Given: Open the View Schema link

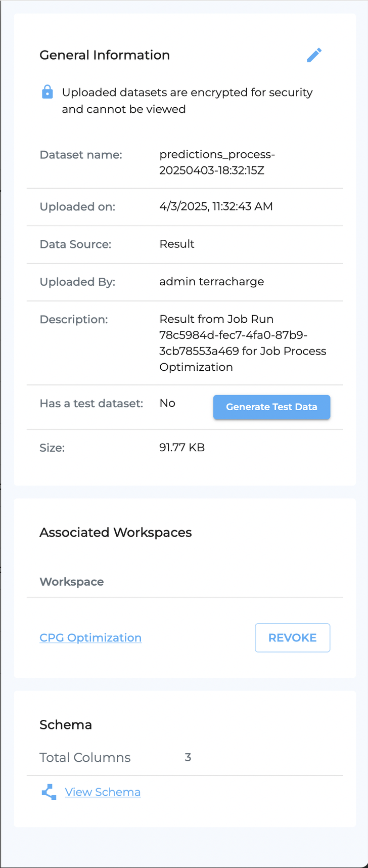Looking at the screenshot, I should (x=103, y=792).
